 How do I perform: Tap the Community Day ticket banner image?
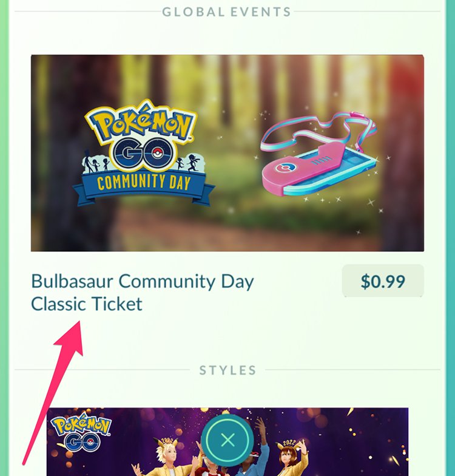pyautogui.click(x=227, y=153)
